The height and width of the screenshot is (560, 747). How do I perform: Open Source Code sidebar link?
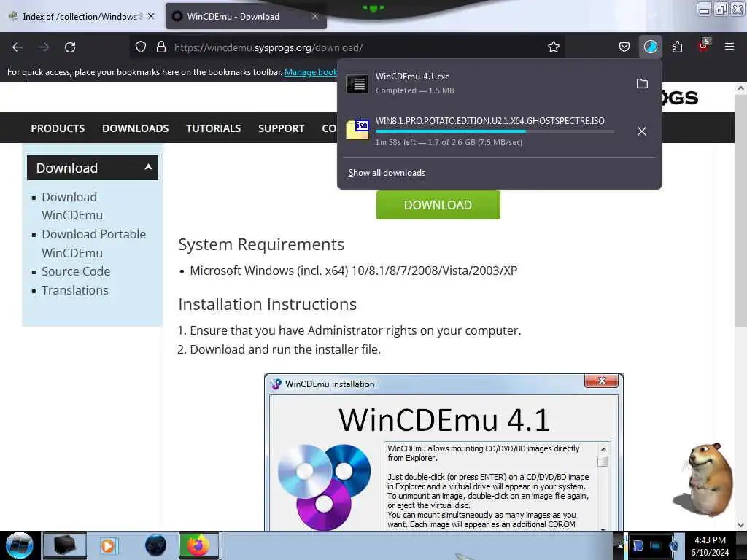click(x=76, y=271)
